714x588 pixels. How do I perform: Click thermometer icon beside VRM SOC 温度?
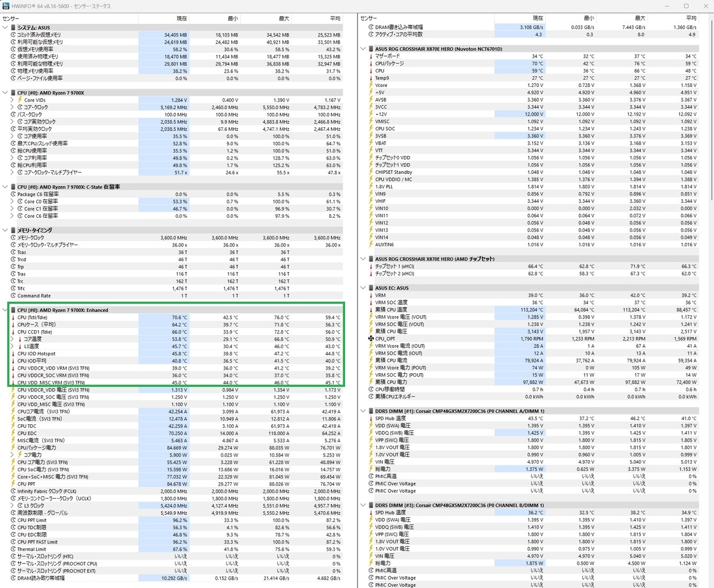point(371,302)
